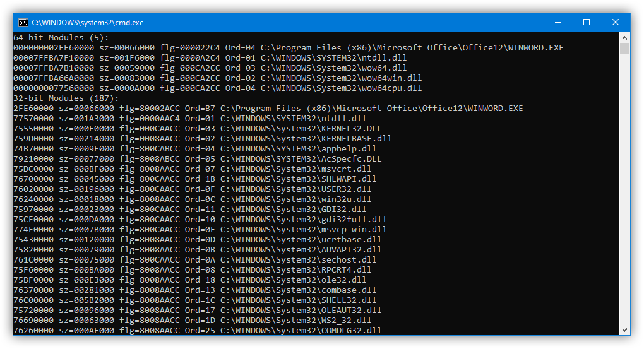Click the empty scrollbar track below the thumb
Viewport: 644px width, 349px height.
pyautogui.click(x=624, y=189)
